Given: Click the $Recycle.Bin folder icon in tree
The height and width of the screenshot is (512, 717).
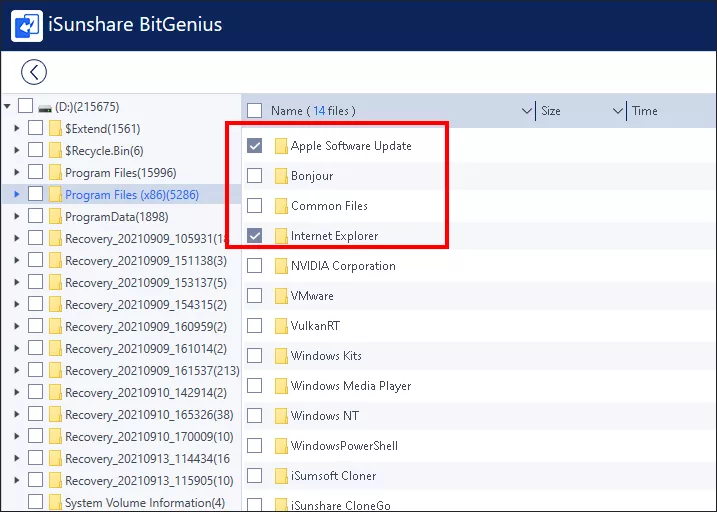Looking at the screenshot, I should point(55,150).
